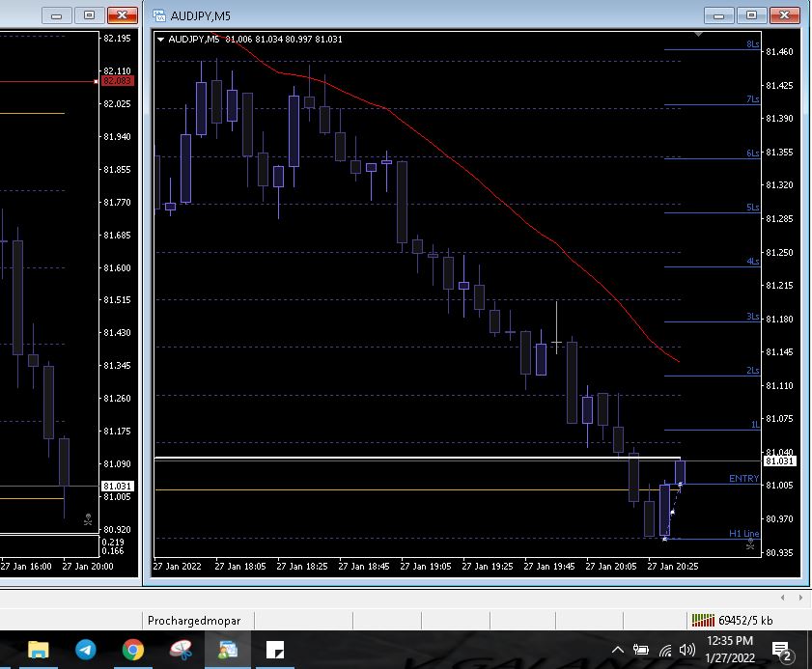Select the 5Ls level label
The height and width of the screenshot is (669, 812).
(753, 208)
